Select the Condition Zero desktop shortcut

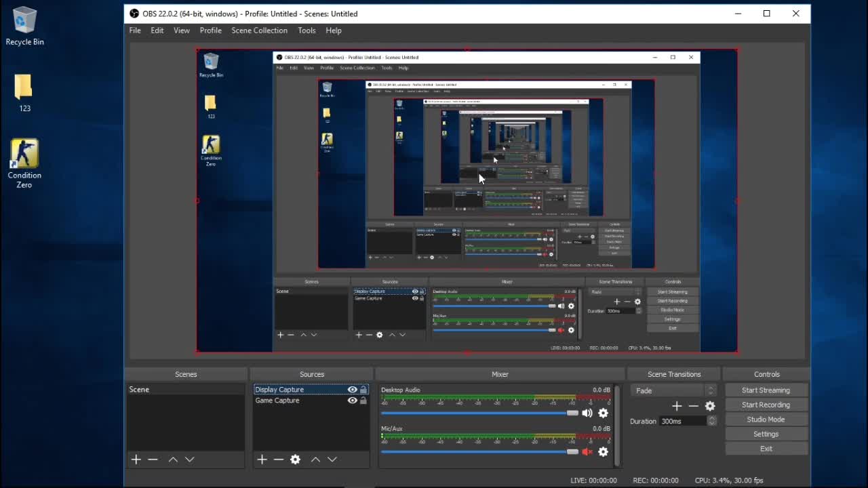pyautogui.click(x=24, y=163)
